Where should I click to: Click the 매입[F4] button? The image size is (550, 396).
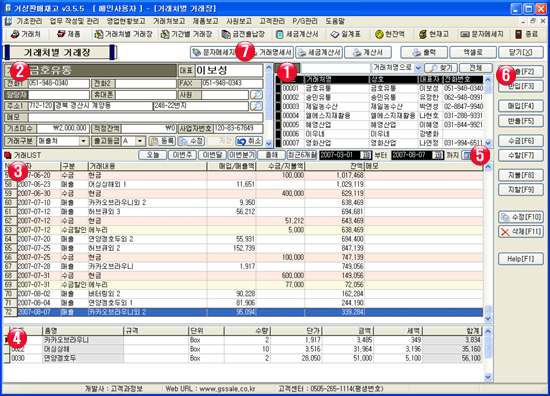[521, 106]
